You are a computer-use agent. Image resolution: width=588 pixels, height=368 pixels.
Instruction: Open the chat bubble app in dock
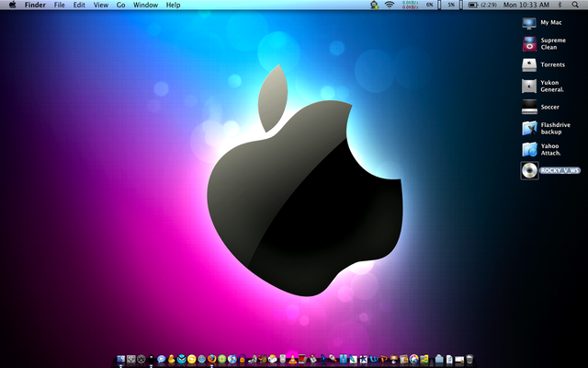(x=162, y=360)
